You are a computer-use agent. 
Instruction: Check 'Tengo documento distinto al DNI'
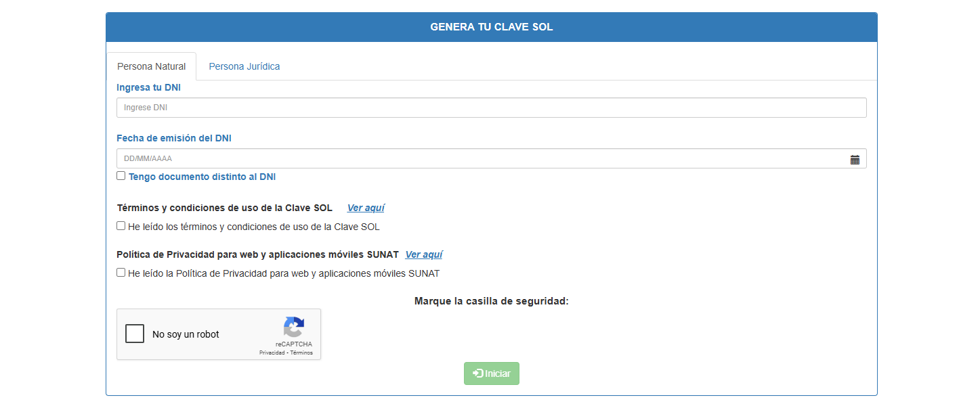[121, 176]
